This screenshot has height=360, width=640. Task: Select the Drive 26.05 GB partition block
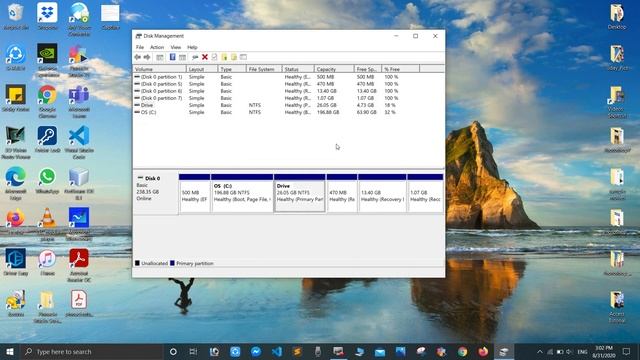[300, 193]
